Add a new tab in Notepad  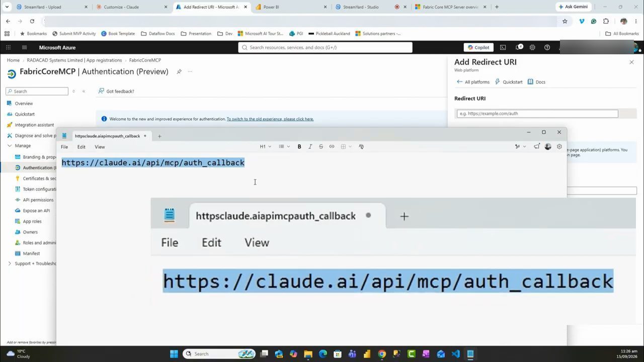click(159, 136)
